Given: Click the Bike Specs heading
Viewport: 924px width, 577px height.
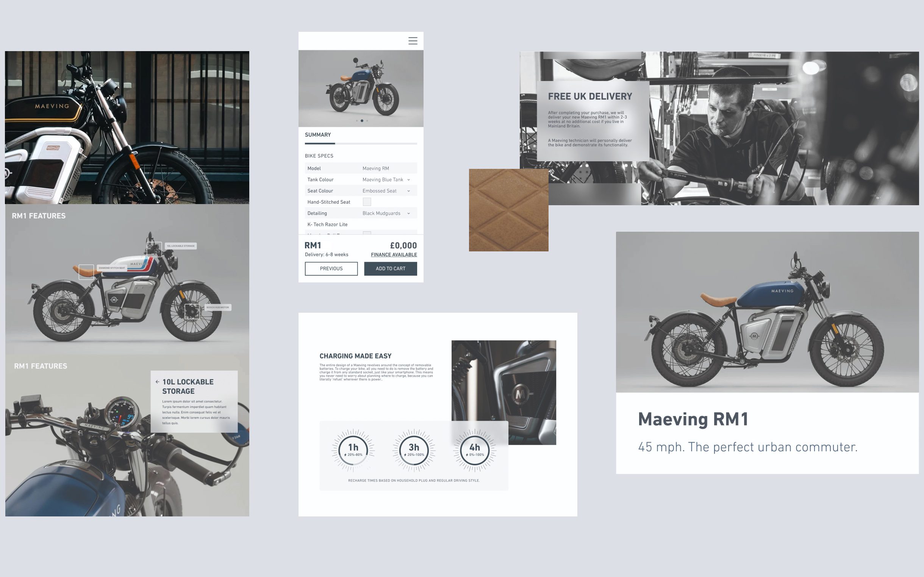Looking at the screenshot, I should 319,156.
